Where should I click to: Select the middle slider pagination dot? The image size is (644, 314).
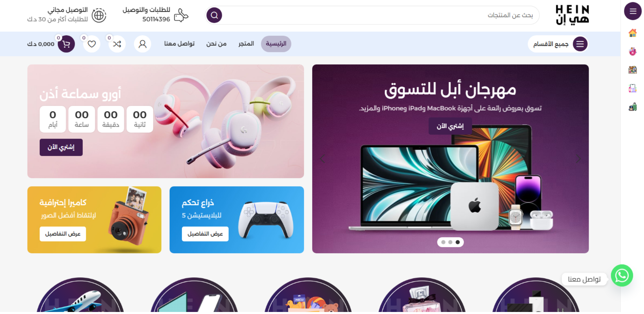[x=450, y=242]
